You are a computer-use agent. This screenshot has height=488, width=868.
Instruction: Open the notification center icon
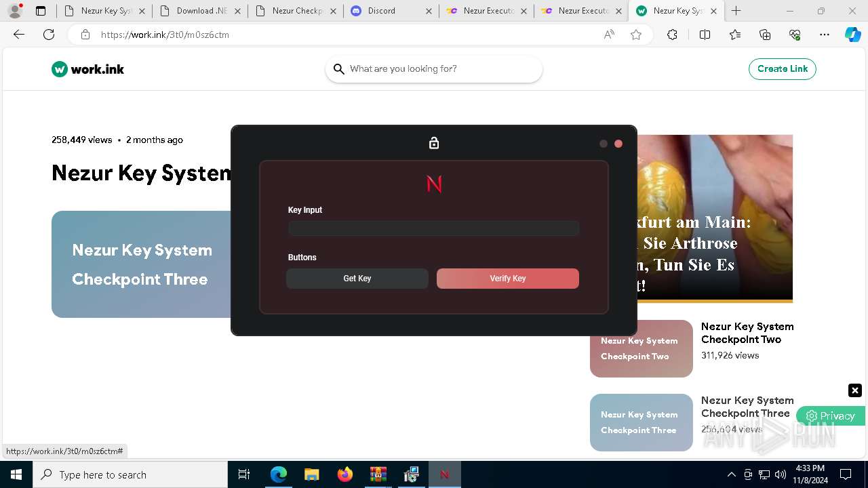click(846, 474)
